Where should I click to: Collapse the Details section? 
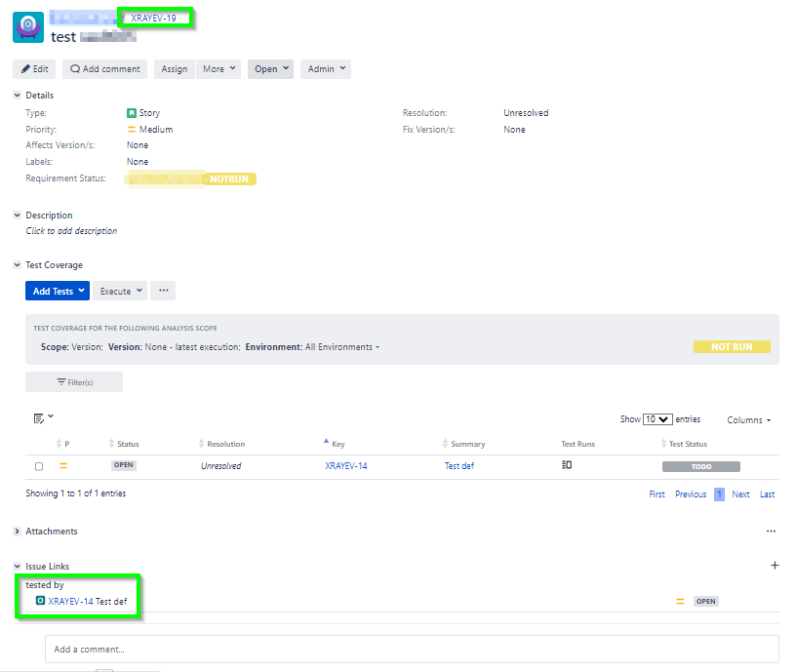click(x=17, y=95)
